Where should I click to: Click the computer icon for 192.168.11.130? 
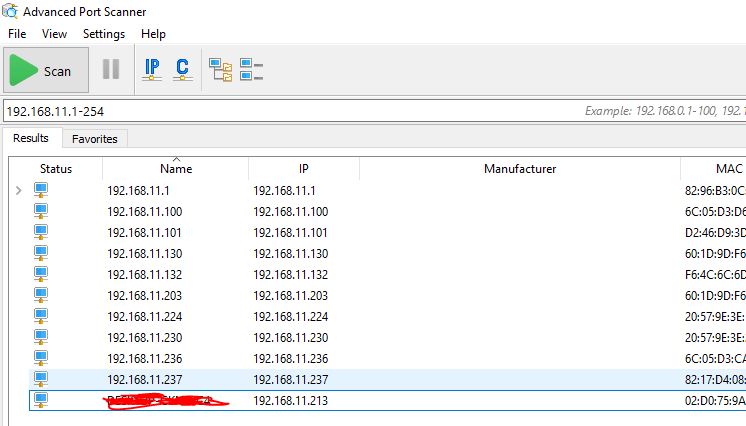coord(41,253)
